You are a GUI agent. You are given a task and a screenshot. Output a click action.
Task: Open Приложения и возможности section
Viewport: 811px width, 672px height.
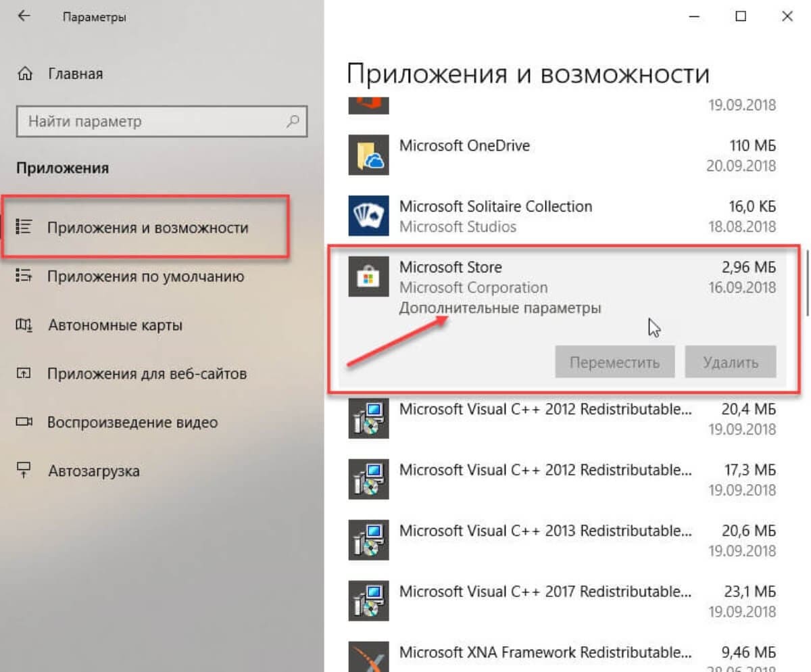pos(148,228)
